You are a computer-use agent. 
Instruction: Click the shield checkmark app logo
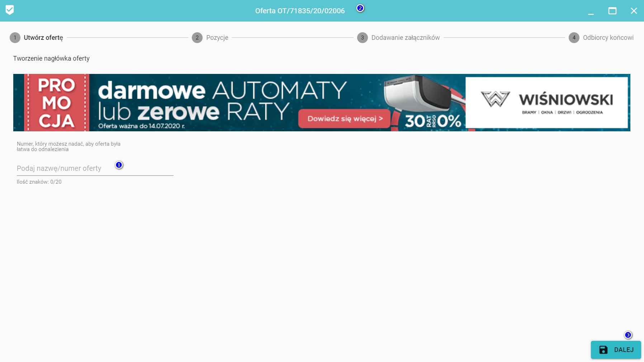[x=10, y=10]
